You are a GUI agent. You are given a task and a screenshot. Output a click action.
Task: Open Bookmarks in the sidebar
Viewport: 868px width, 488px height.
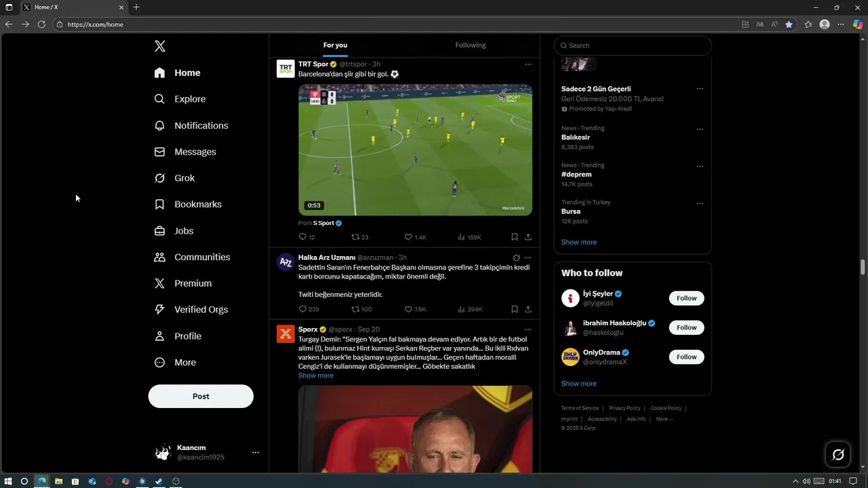pyautogui.click(x=189, y=204)
